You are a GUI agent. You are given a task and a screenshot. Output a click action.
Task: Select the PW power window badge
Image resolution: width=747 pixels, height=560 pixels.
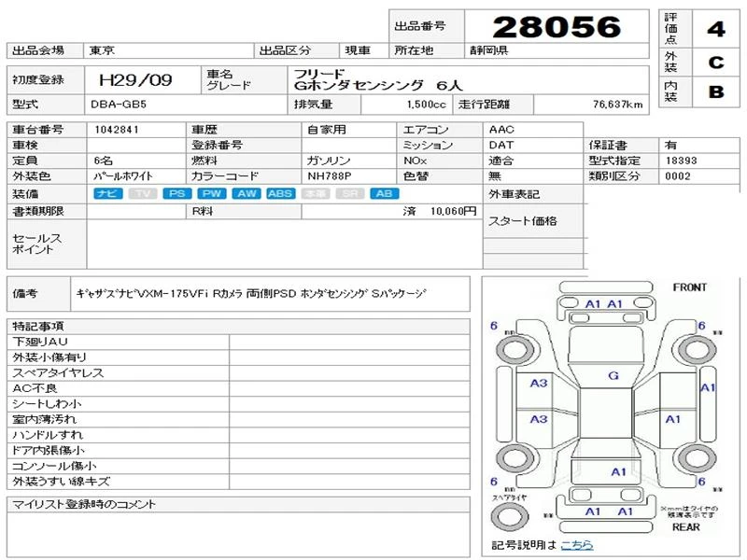pos(212,193)
